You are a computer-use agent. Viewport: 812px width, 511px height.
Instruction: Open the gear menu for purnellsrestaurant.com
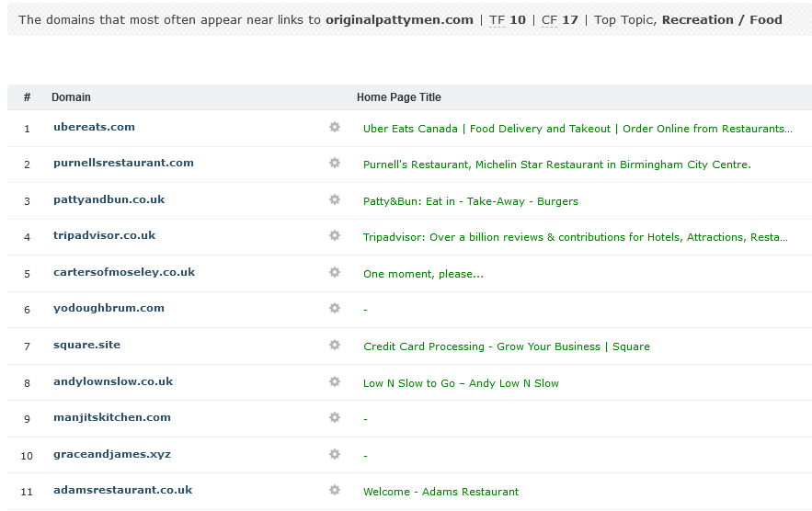coord(335,164)
